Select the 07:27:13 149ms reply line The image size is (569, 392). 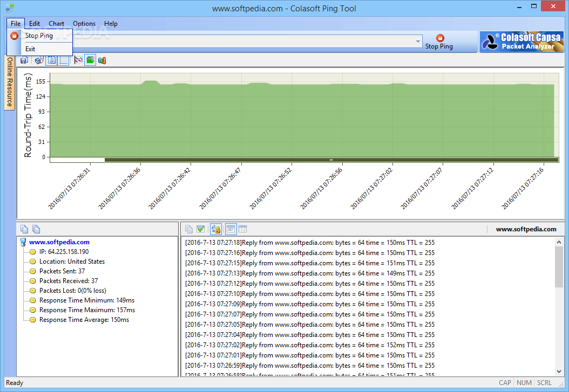click(x=310, y=273)
